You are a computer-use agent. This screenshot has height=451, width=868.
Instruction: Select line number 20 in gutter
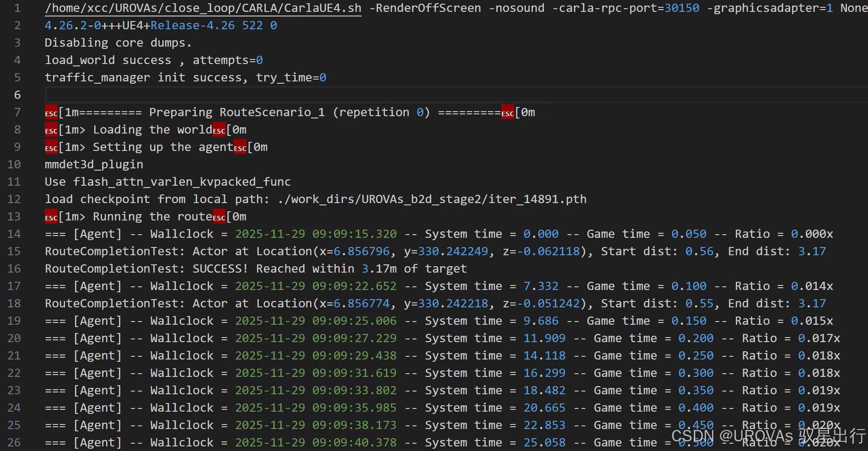(14, 338)
